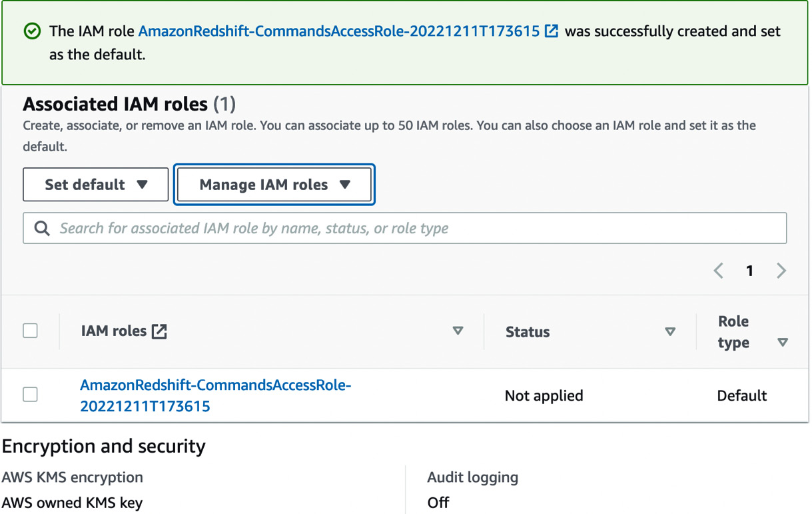Click the AWS KMS encryption label

(x=73, y=477)
